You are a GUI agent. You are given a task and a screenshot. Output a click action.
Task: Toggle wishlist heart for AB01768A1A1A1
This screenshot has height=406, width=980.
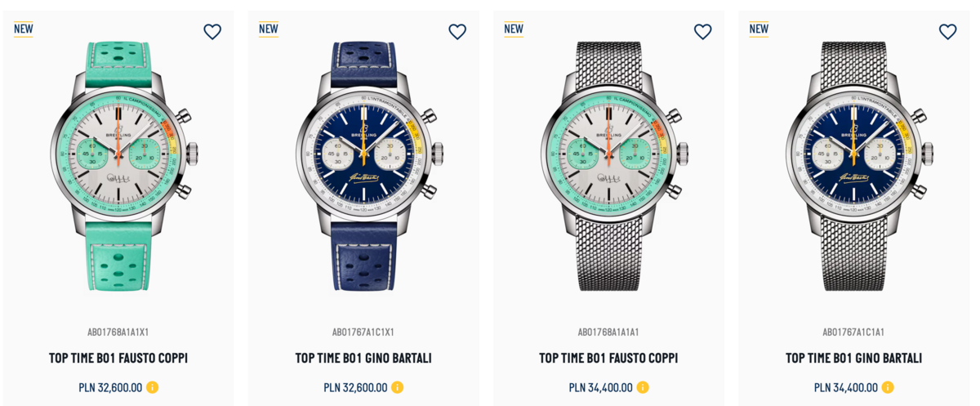tap(702, 32)
